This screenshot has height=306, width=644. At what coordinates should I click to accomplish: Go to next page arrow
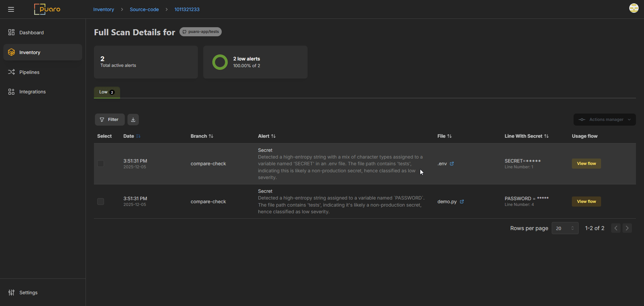(627, 228)
